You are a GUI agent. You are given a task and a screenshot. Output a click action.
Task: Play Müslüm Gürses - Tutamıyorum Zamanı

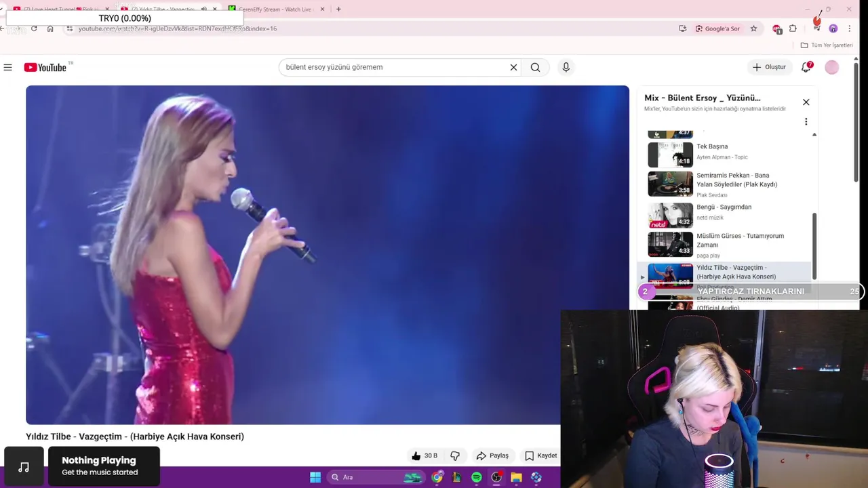point(740,240)
